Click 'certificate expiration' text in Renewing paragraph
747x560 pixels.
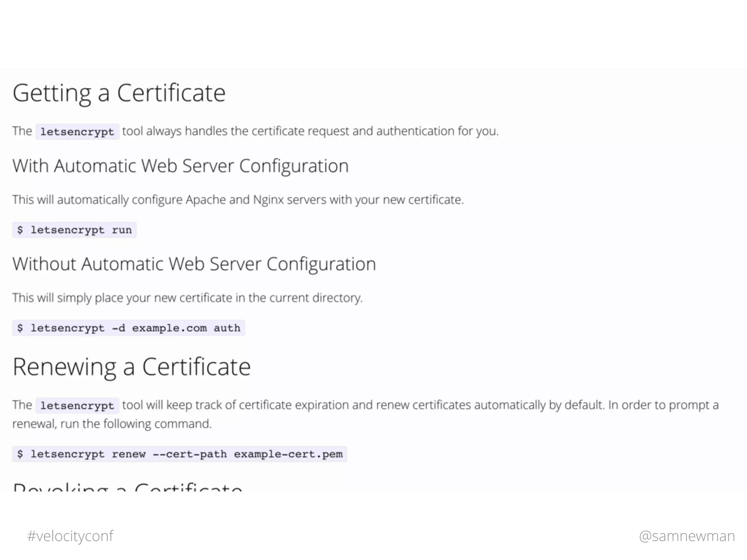click(294, 405)
